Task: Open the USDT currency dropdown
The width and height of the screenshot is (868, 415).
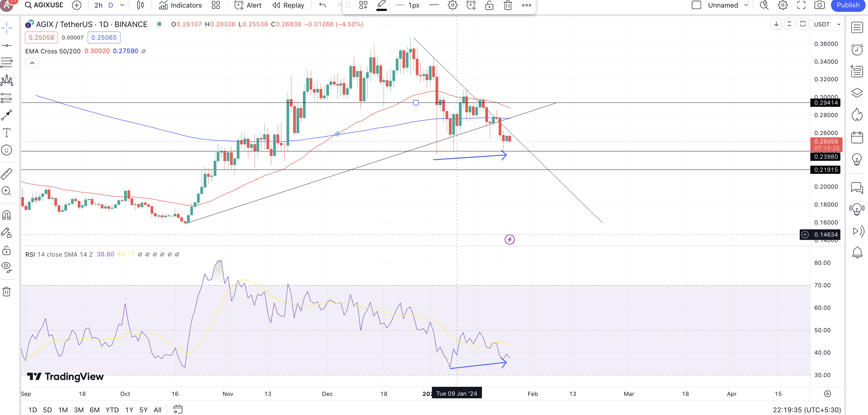Action: [827, 24]
